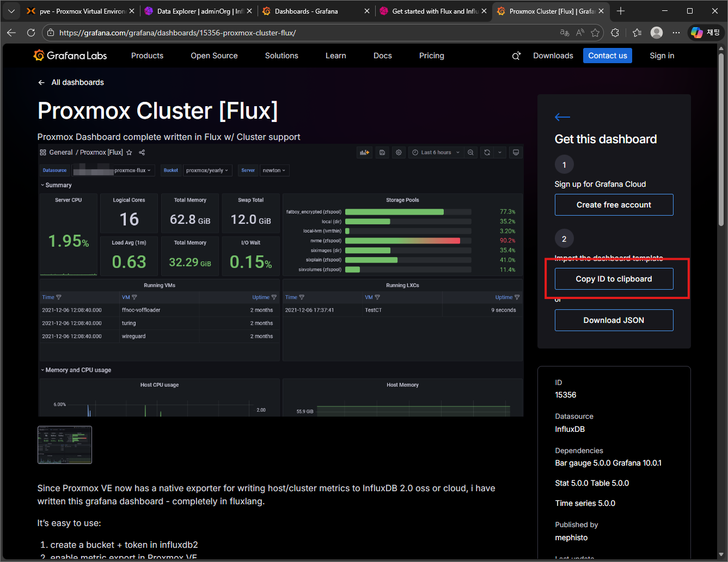Click the InfluxDB datasource value

570,429
